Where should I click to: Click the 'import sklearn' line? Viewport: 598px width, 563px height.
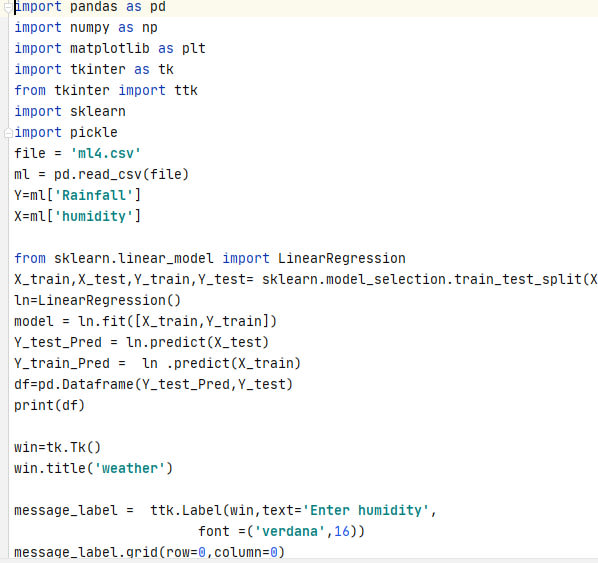click(70, 112)
